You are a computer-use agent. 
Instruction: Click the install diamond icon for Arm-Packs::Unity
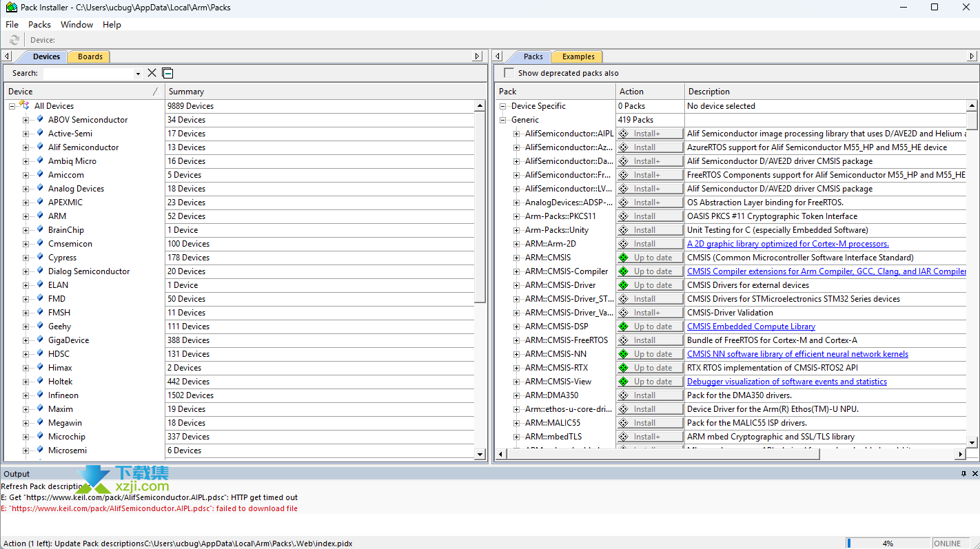624,230
